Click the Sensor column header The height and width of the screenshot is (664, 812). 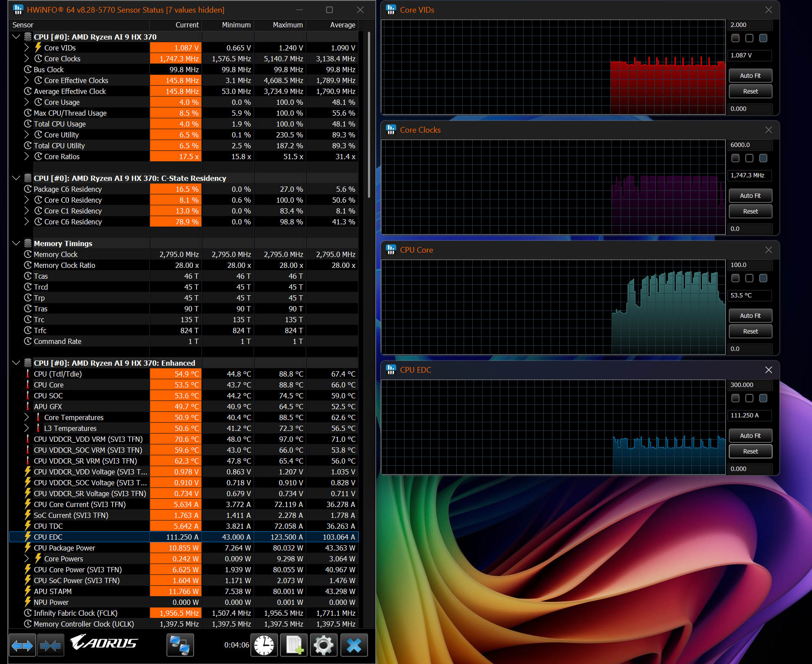point(79,25)
